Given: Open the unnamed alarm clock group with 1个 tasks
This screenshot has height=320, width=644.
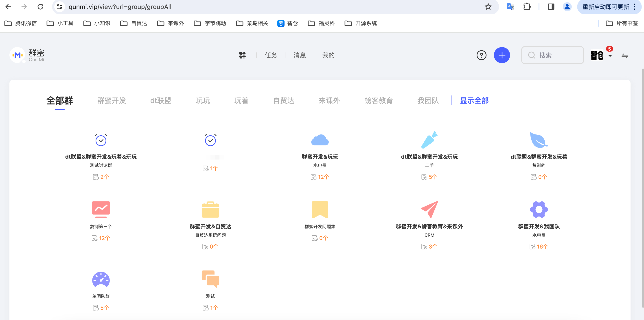Looking at the screenshot, I should (210, 140).
